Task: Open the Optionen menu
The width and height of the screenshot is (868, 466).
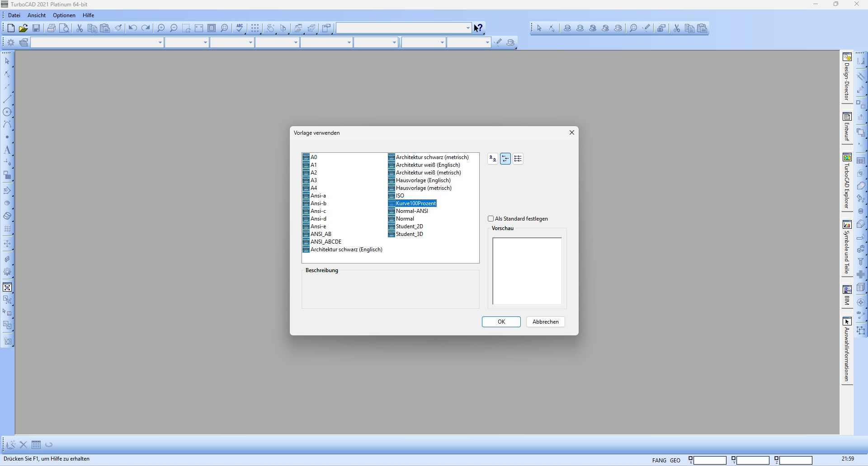Action: click(x=64, y=15)
